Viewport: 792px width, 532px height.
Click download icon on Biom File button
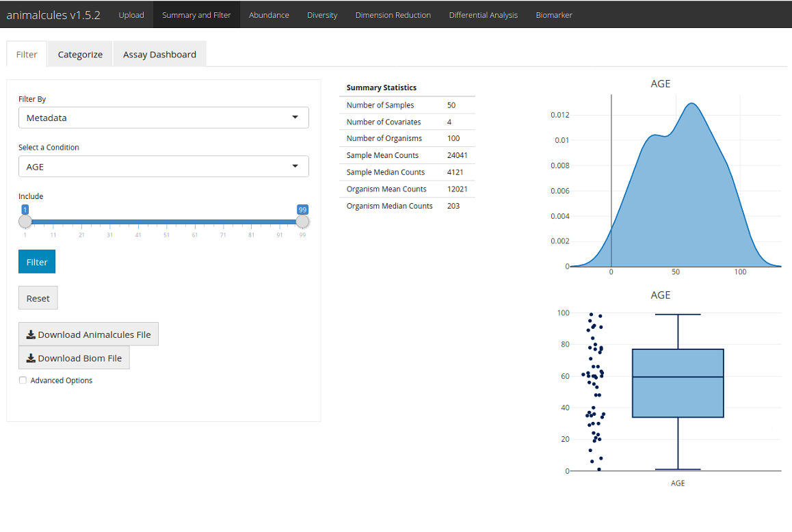pos(31,358)
